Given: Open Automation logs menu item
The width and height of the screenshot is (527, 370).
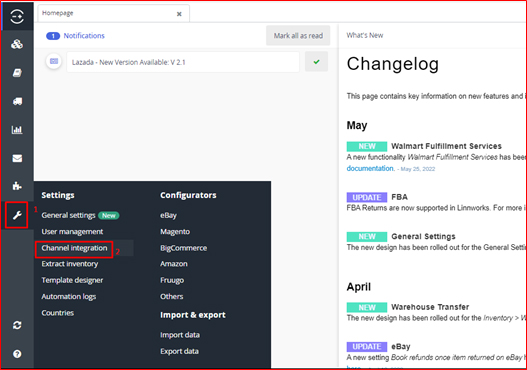Looking at the screenshot, I should [69, 297].
